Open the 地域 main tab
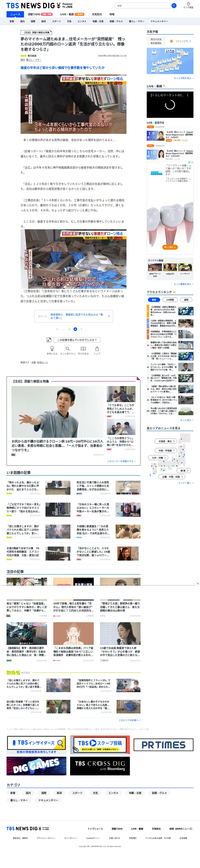The height and width of the screenshot is (868, 200). (112, 14)
